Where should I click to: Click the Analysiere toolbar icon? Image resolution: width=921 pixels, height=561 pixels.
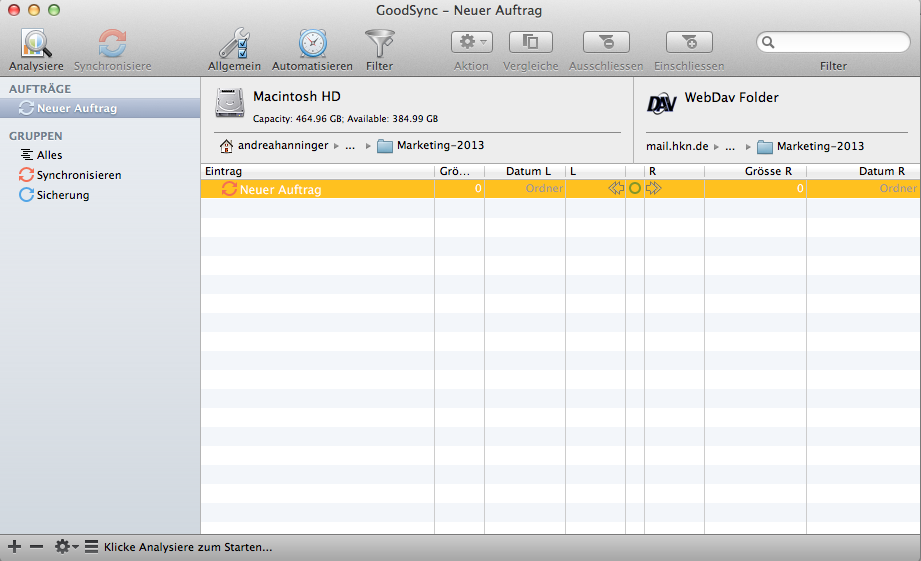tap(36, 44)
